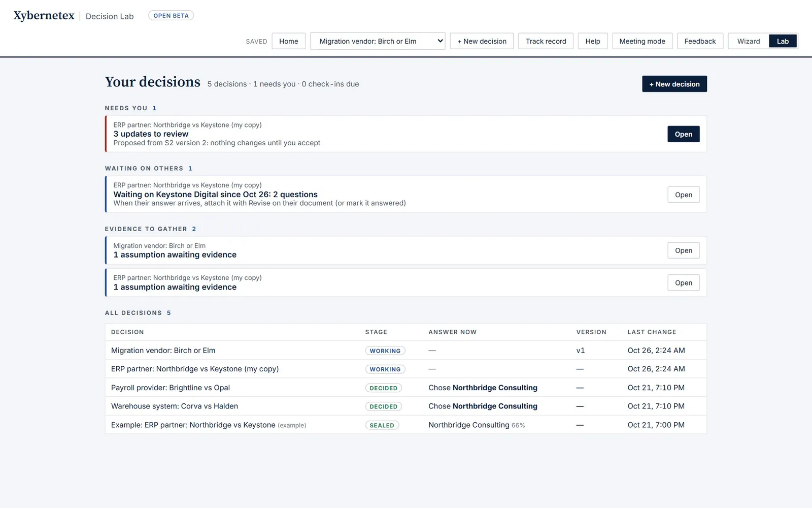The width and height of the screenshot is (812, 508).
Task: Click the DECISION column header
Action: coord(127,332)
